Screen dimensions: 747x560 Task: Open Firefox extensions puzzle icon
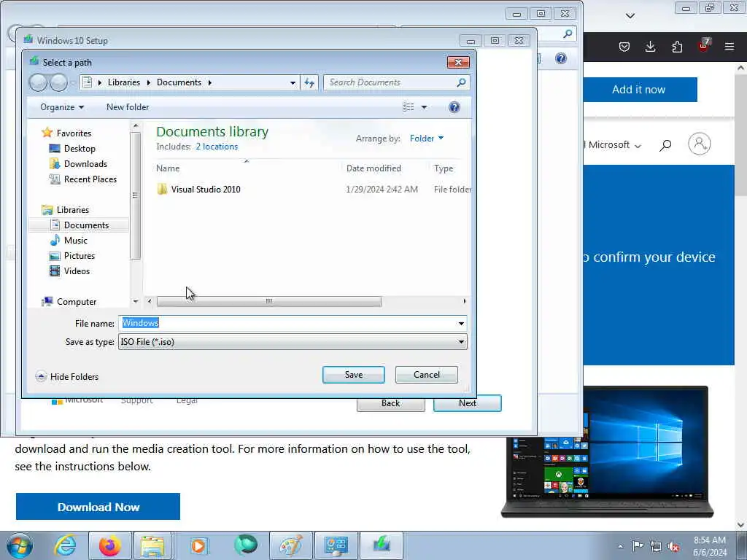[x=677, y=46]
